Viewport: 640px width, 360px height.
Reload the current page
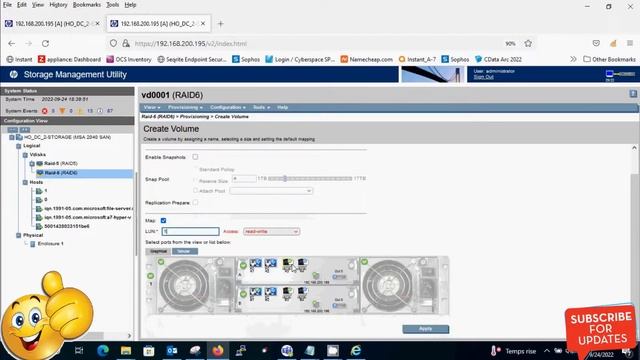45,43
